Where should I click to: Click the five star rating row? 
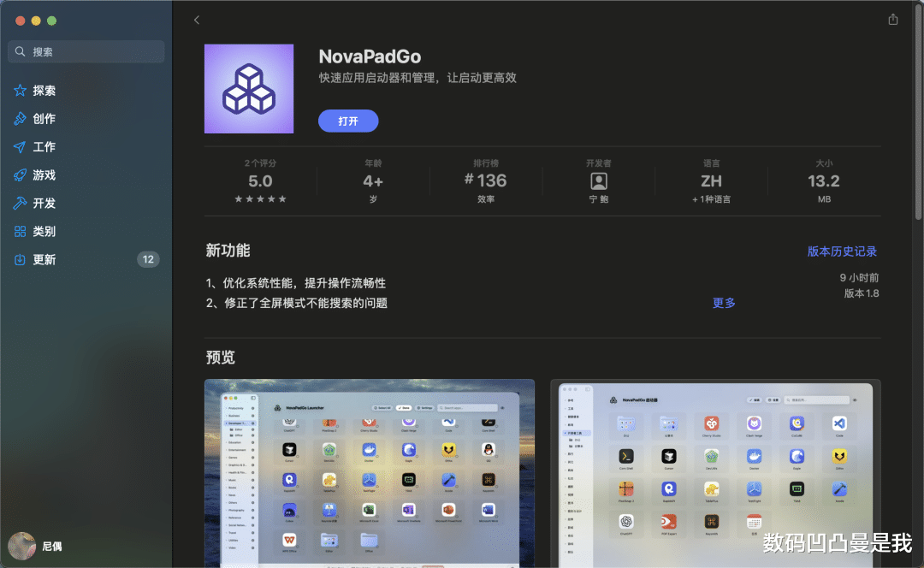(260, 199)
